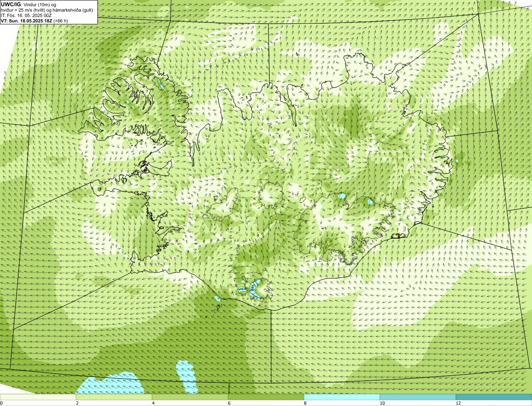Click the "12" scale label

[x=458, y=403]
